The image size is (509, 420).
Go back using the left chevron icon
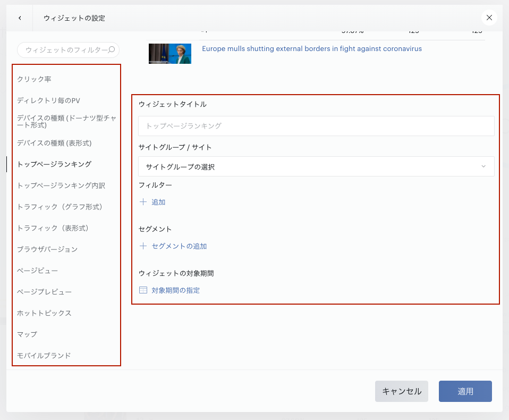pos(20,18)
